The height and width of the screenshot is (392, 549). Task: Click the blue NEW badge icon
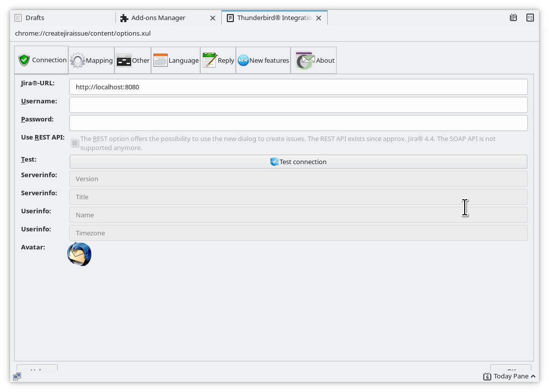point(243,61)
